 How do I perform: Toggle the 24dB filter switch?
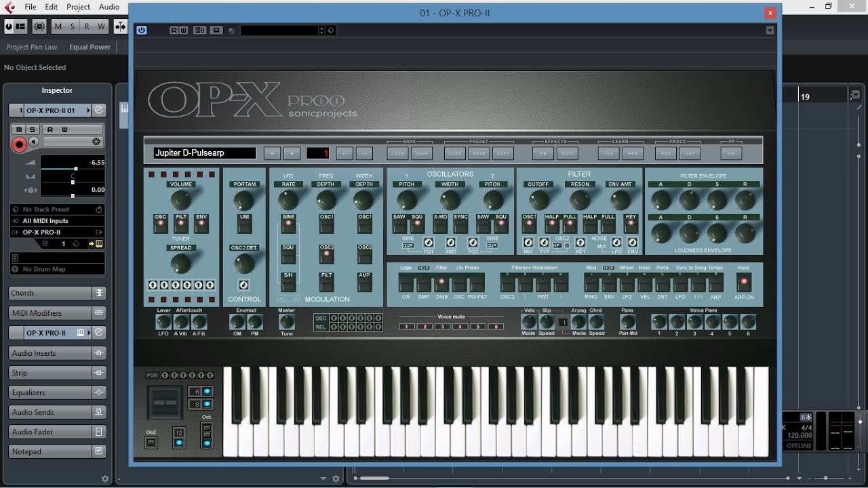pos(441,282)
